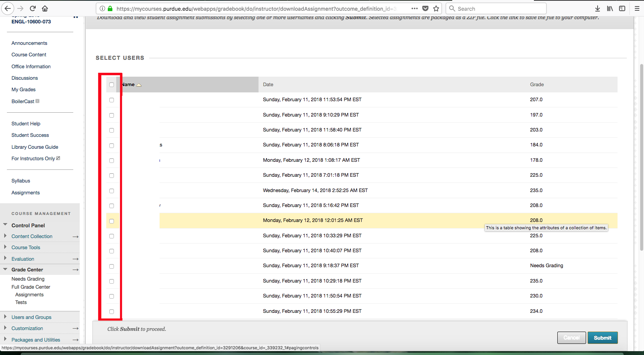Open the library bookshelf icon

(609, 8)
